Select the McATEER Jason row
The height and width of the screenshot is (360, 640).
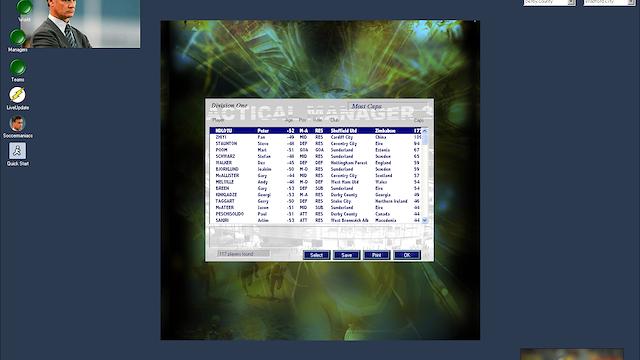coord(316,207)
